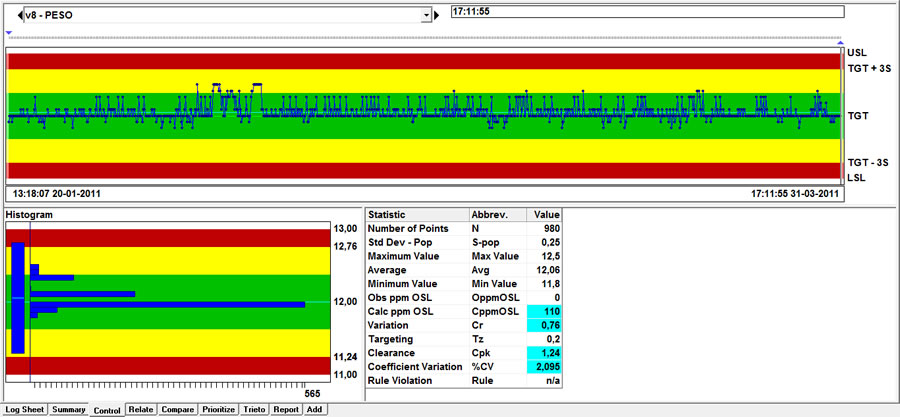The height and width of the screenshot is (417, 900).
Task: Click the blue box plot in histogram
Action: [17, 298]
